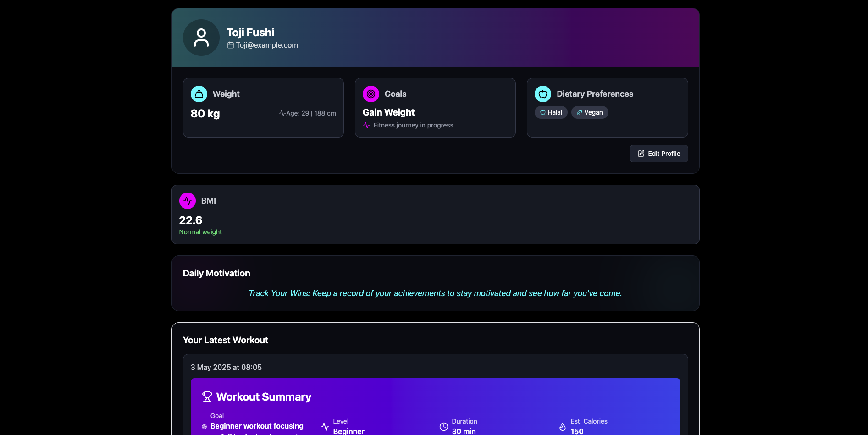Click the workout date 3 May 2025
The width and height of the screenshot is (868, 435).
click(x=226, y=367)
